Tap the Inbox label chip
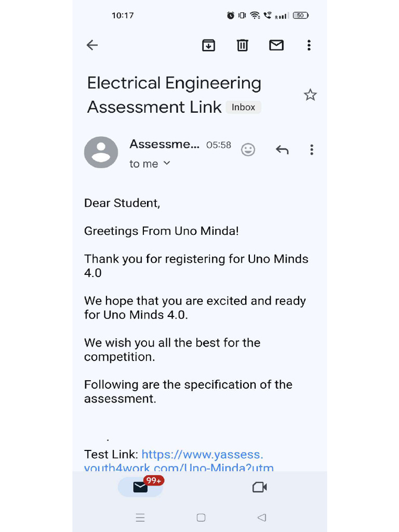 [243, 107]
